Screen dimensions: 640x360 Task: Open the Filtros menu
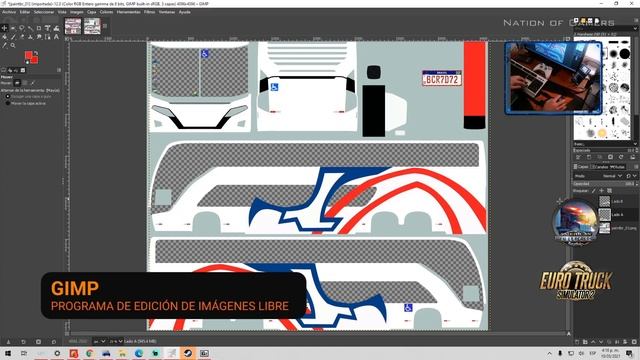click(149, 12)
